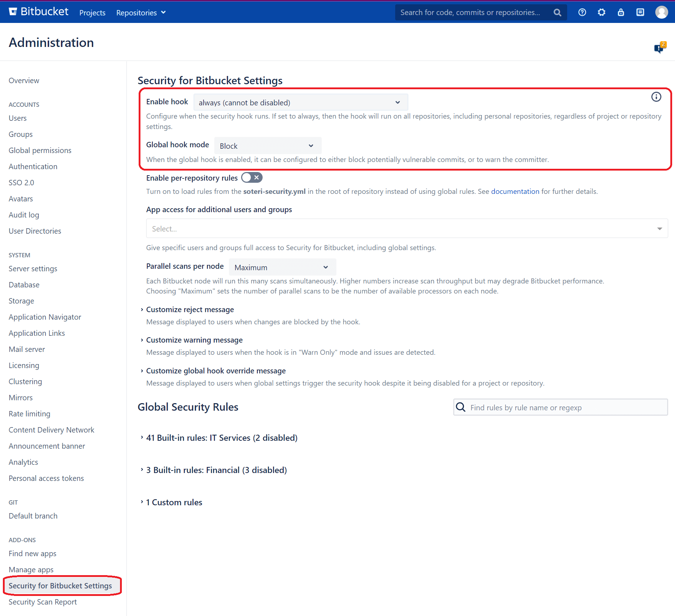
Task: Open Server settings page
Action: 33,269
